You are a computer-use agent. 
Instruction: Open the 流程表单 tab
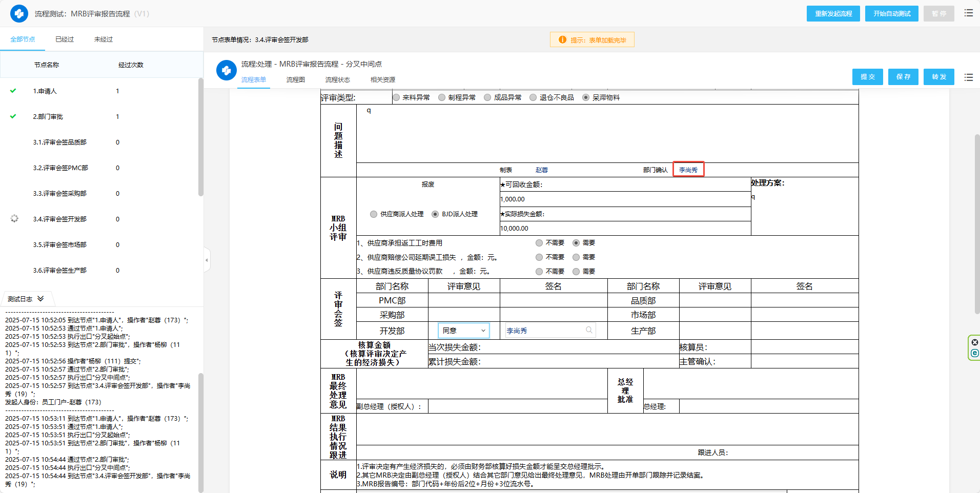pos(254,79)
